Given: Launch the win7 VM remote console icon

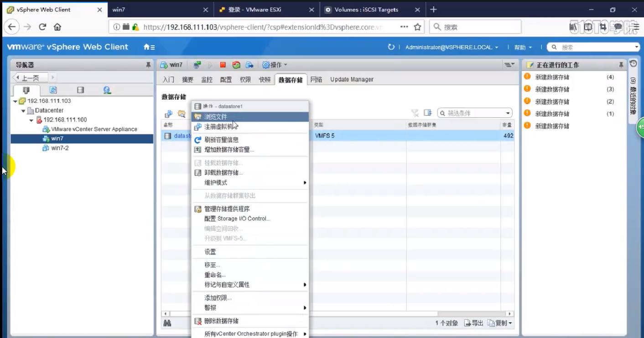Looking at the screenshot, I should click(x=197, y=65).
